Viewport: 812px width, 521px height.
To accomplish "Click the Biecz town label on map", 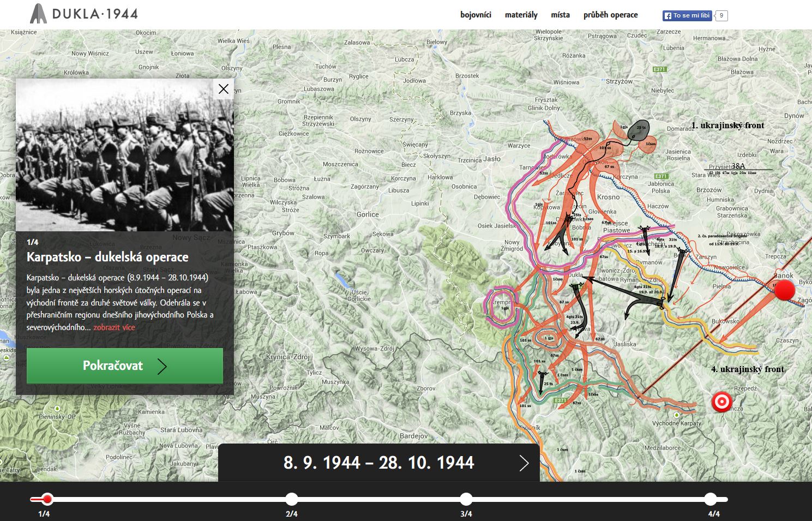I will [x=408, y=164].
